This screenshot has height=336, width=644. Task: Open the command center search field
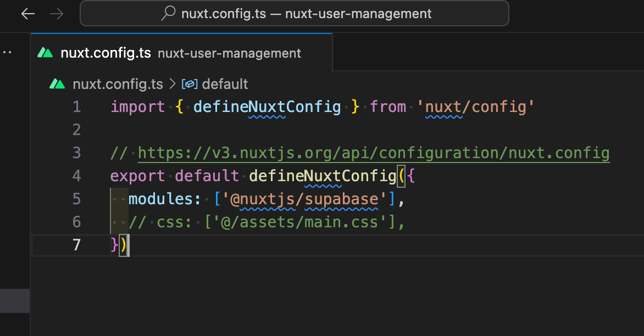(x=295, y=14)
